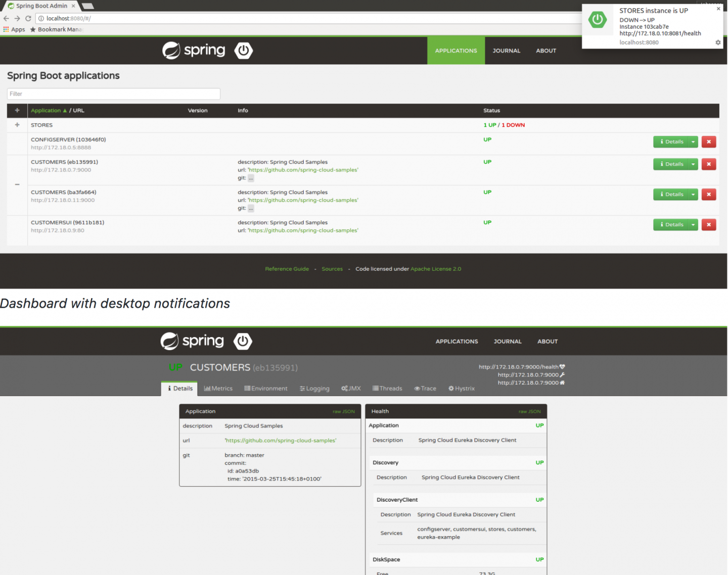Open the notification settings gear icon

click(718, 42)
